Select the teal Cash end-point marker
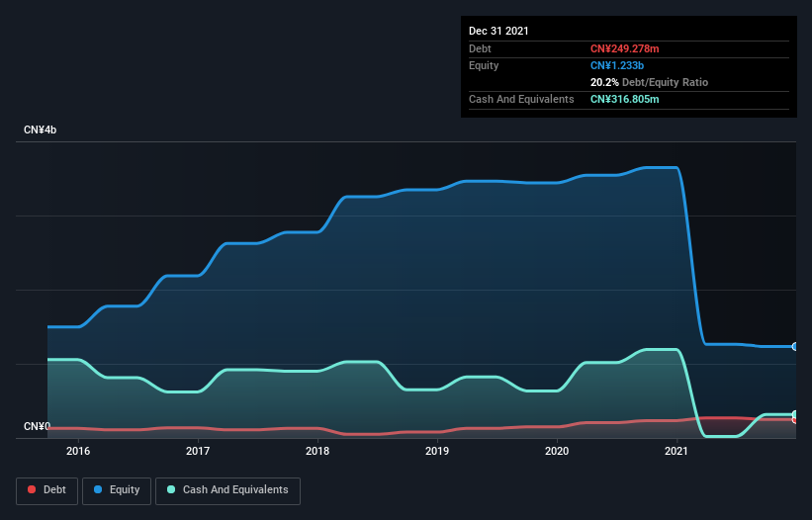 pyautogui.click(x=795, y=414)
